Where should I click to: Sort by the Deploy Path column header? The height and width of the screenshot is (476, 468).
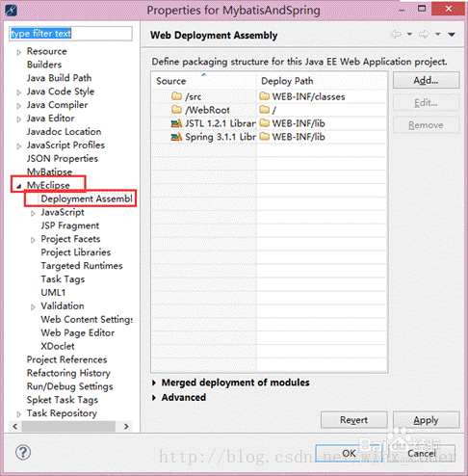322,81
